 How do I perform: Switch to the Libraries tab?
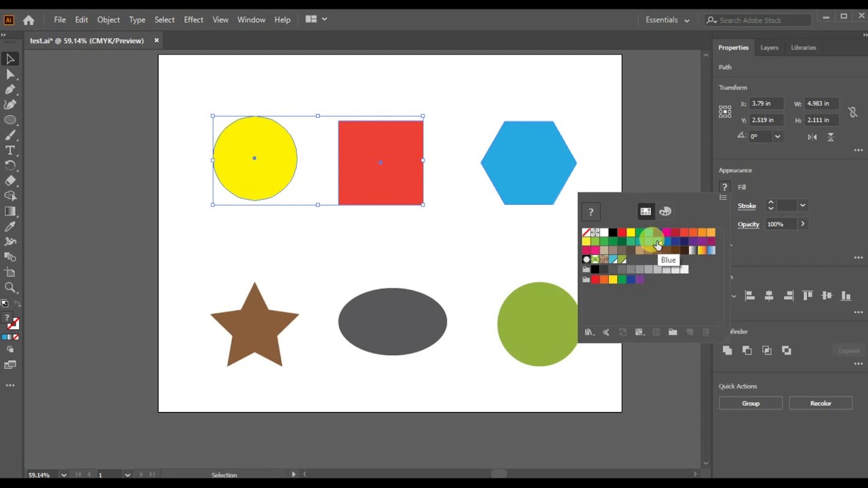pyautogui.click(x=804, y=47)
